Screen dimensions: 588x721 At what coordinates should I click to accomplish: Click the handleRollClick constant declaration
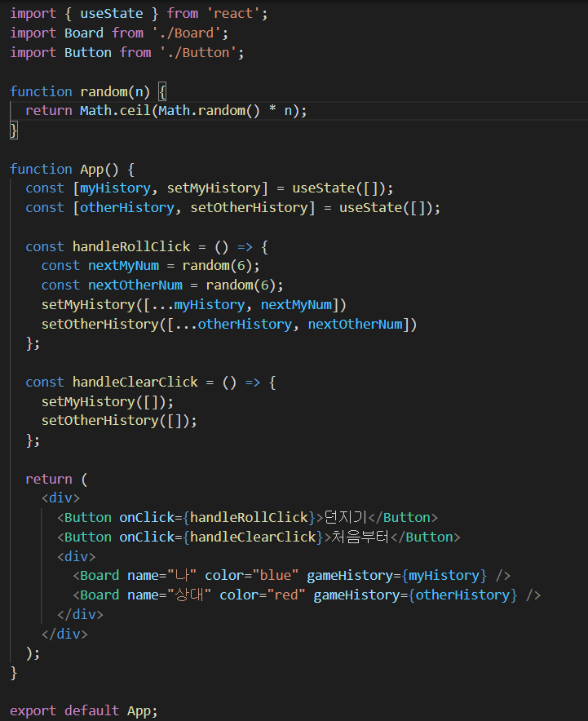point(131,246)
